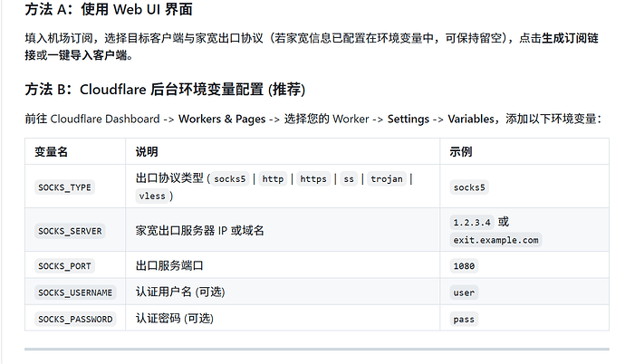Image resolution: width=625 pixels, height=364 pixels.
Task: Click the description 认证密码 (可选)
Action: pos(175,318)
